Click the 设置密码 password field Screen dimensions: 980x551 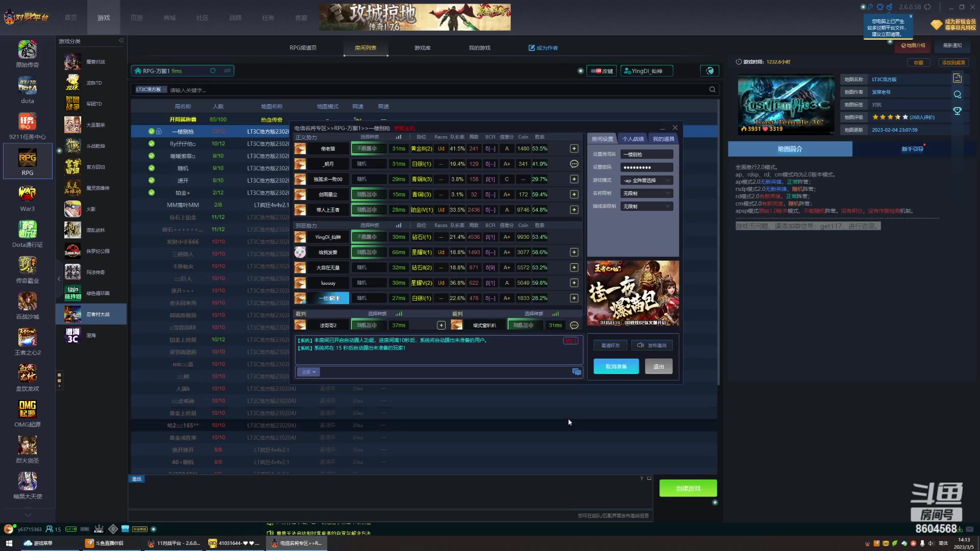pyautogui.click(x=647, y=167)
